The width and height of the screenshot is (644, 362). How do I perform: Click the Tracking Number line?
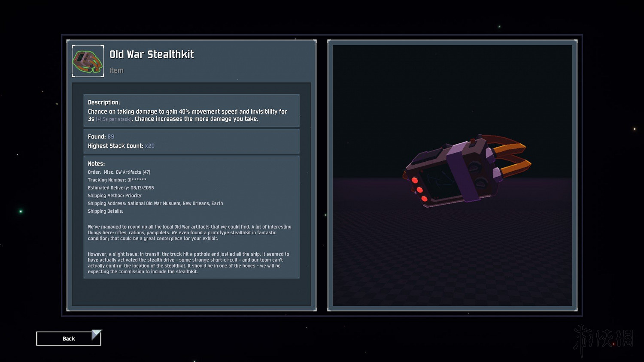(117, 180)
